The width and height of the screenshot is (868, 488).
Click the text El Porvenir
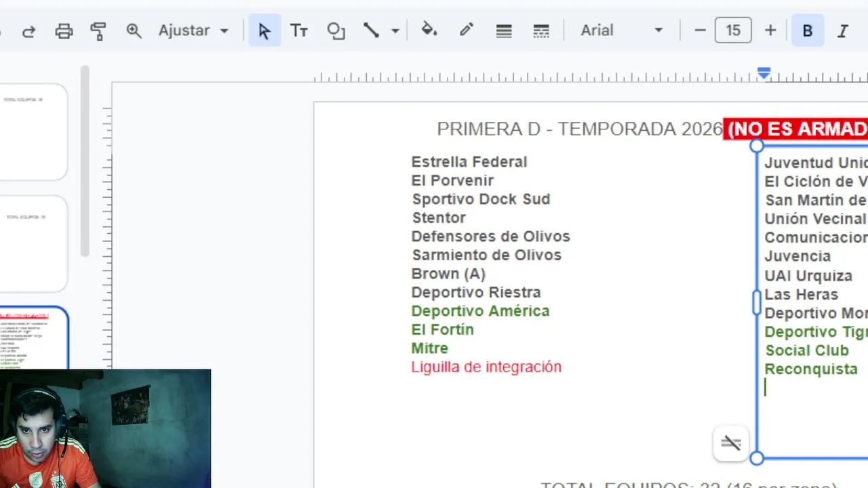452,180
